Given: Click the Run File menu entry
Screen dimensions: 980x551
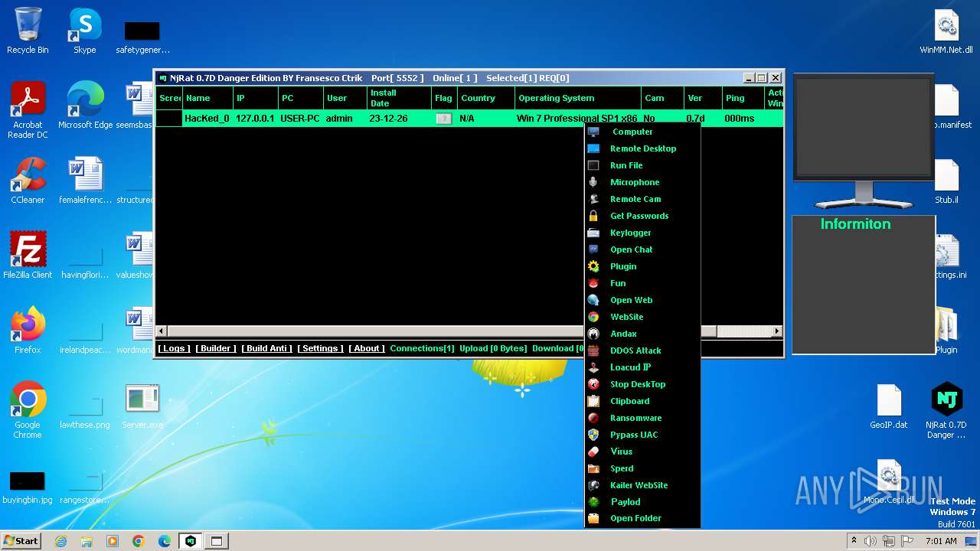Looking at the screenshot, I should tap(642, 165).
